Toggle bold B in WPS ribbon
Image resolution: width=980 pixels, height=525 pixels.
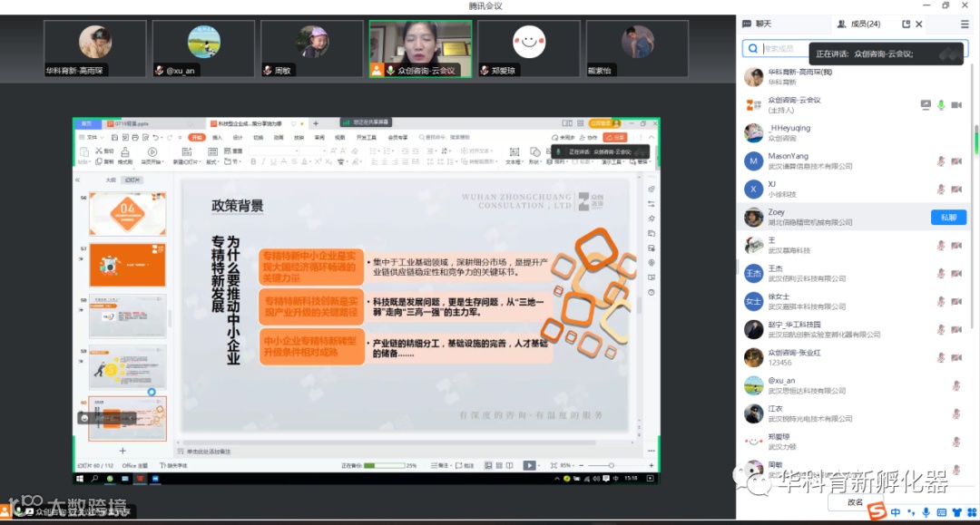tap(253, 161)
